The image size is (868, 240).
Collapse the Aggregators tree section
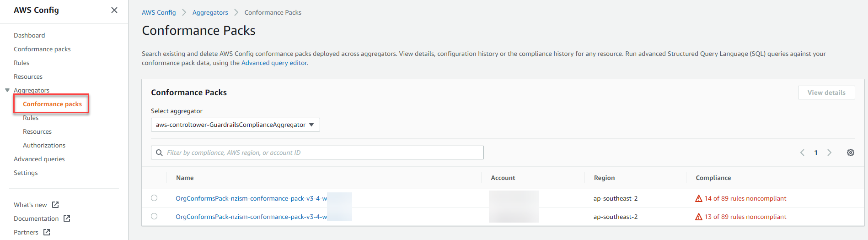(x=7, y=90)
